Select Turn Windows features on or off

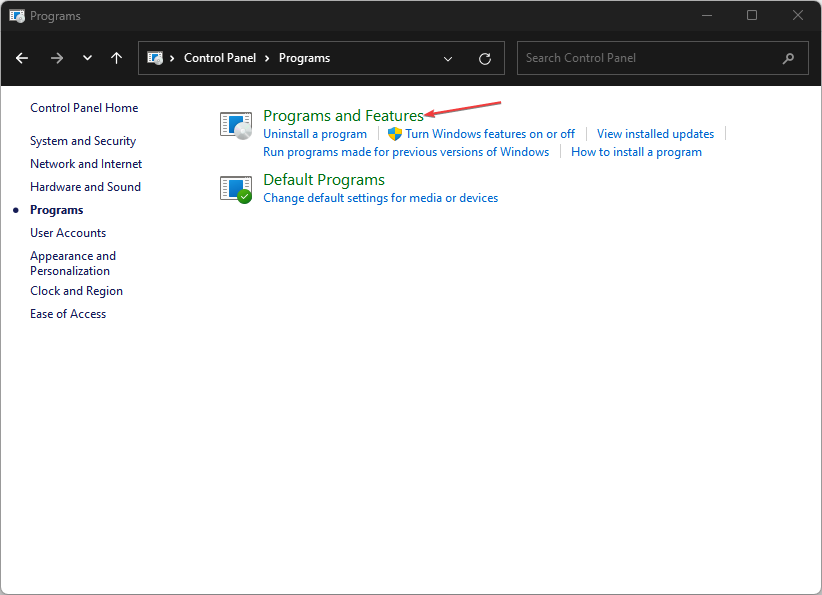(489, 134)
